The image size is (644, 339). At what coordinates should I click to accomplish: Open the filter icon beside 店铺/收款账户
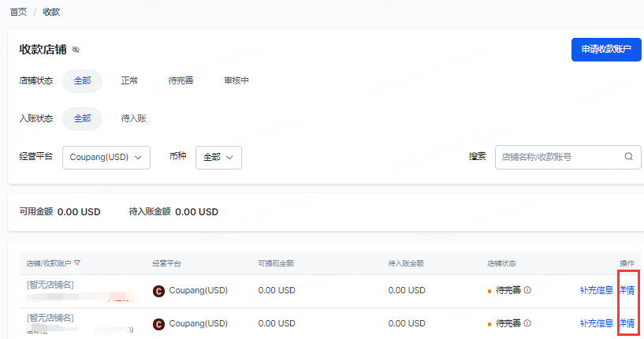tap(77, 263)
